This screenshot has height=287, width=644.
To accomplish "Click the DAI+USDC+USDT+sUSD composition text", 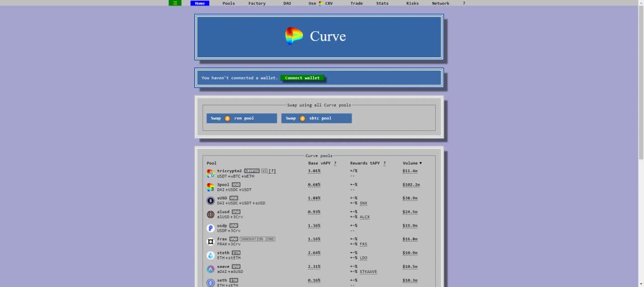I will (241, 203).
